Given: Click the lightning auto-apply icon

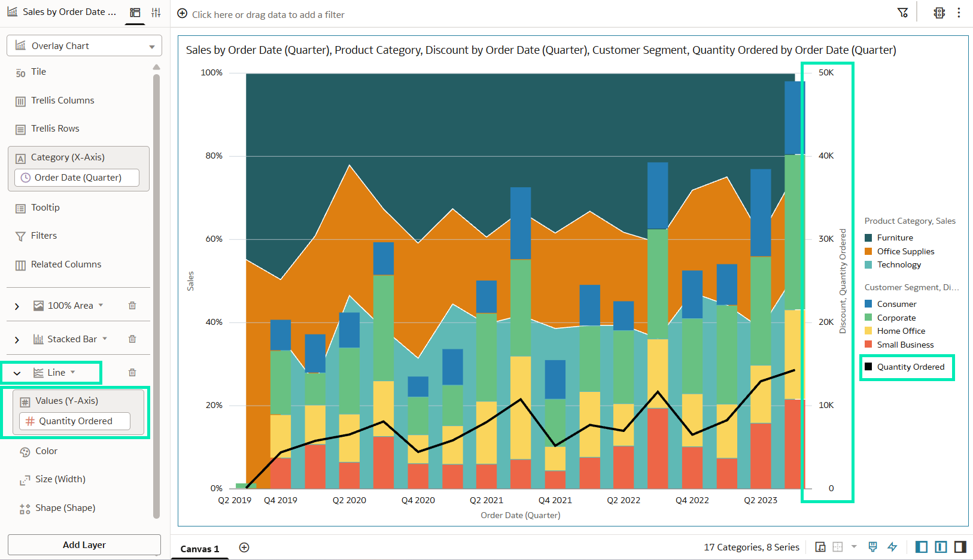Looking at the screenshot, I should coord(892,547).
